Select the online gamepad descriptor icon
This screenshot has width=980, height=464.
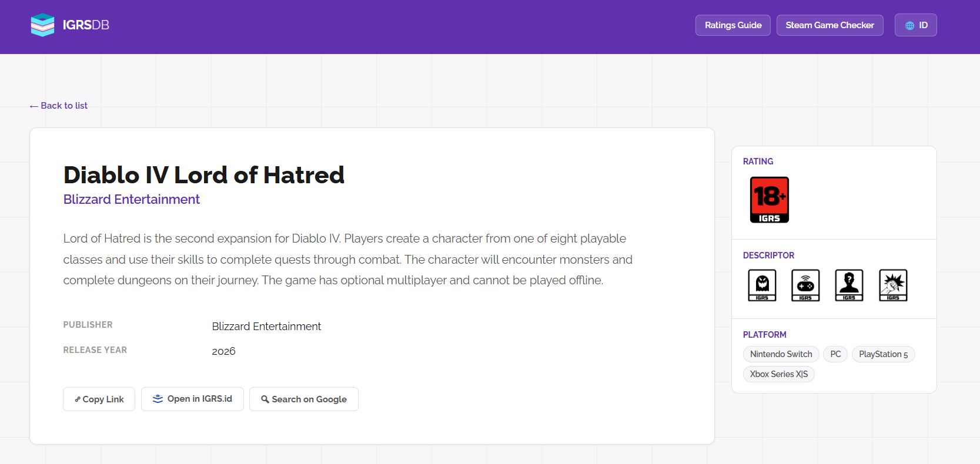(x=805, y=285)
